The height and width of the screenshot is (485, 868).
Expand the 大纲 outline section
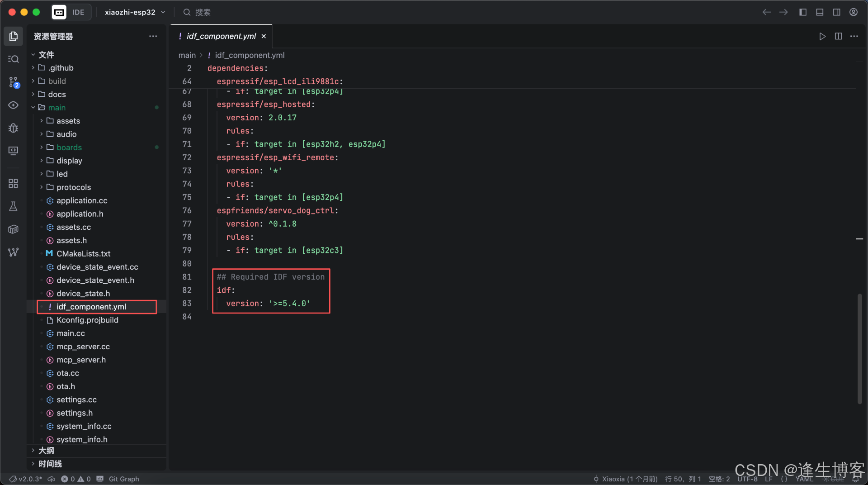click(46, 451)
